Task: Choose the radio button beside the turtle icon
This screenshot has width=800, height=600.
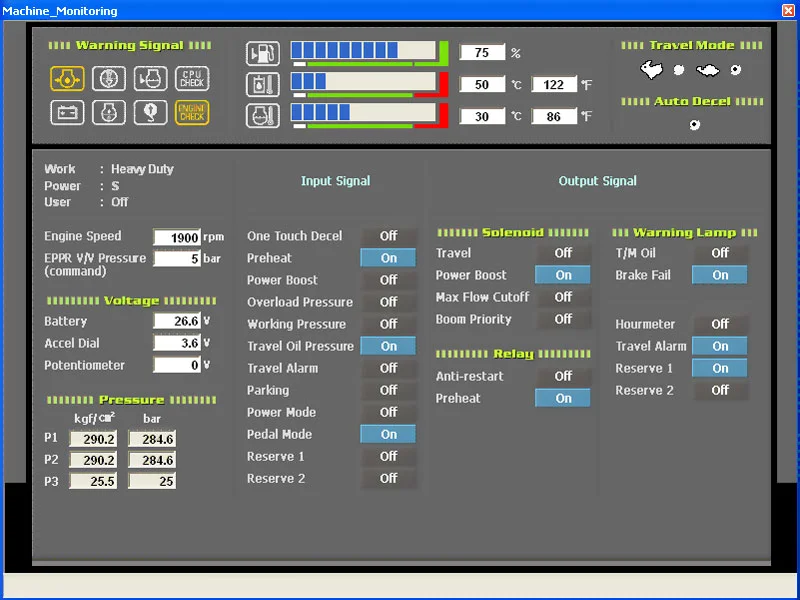Action: (x=736, y=70)
